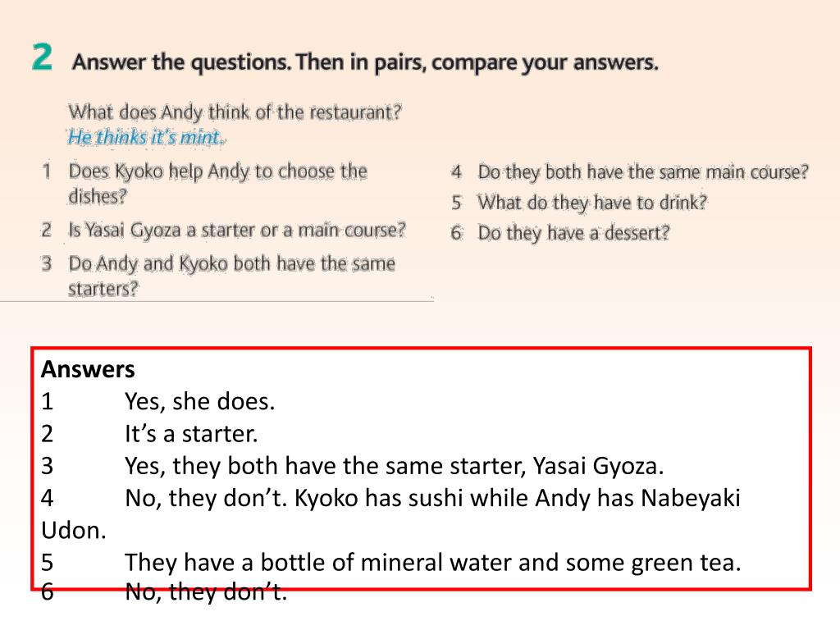
Task: Click blue sample answer 'He thinks it's mint'
Action: [x=147, y=137]
